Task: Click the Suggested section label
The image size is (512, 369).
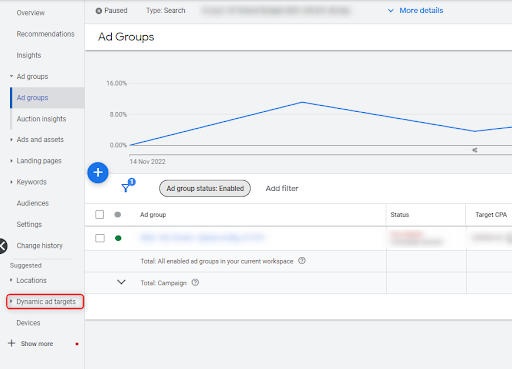Action: [26, 266]
